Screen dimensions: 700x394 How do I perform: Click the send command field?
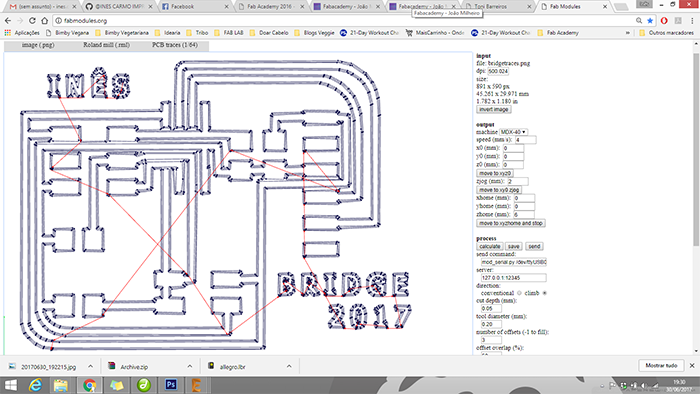[x=513, y=262]
